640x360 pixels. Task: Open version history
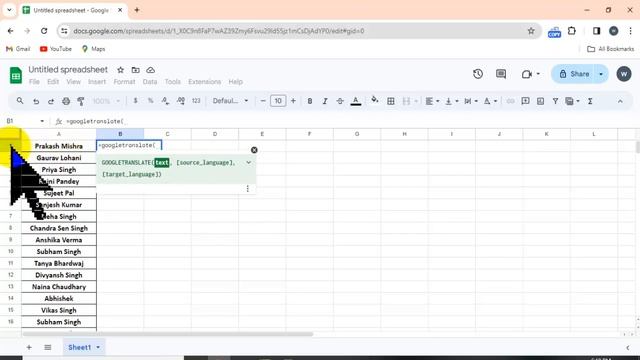(478, 74)
